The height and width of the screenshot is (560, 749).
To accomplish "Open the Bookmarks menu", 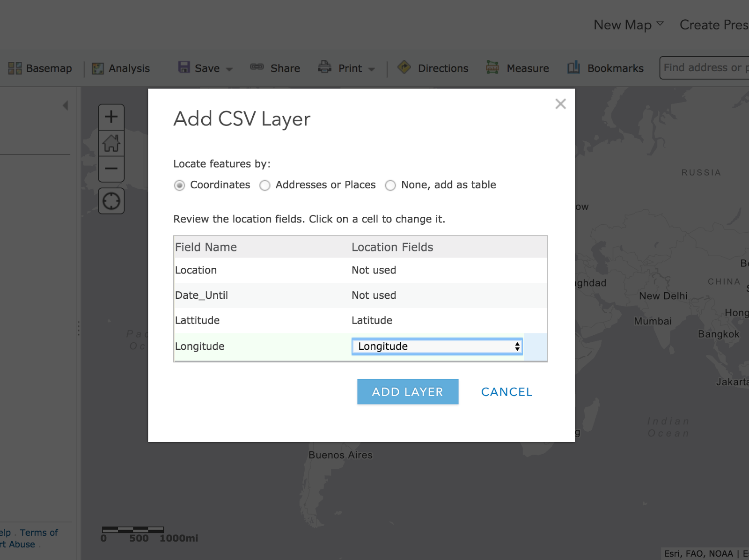I will [x=606, y=68].
